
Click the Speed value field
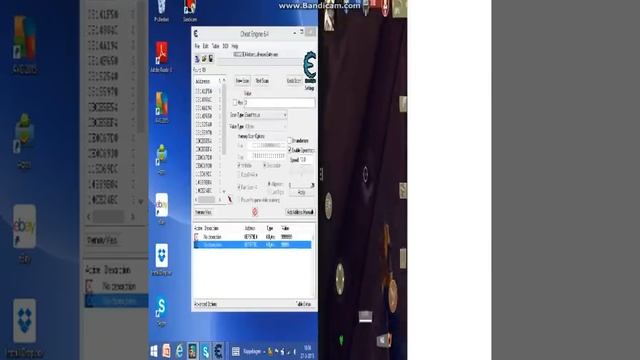coord(307,160)
